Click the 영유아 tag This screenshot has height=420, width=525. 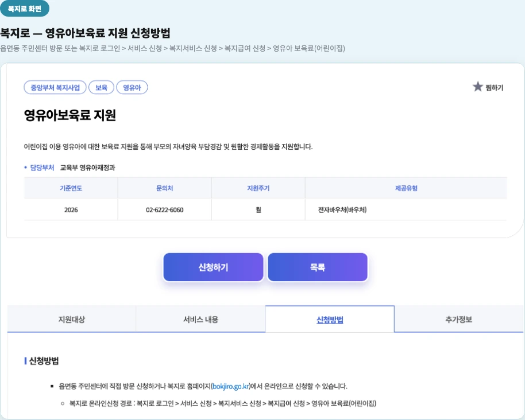[132, 88]
